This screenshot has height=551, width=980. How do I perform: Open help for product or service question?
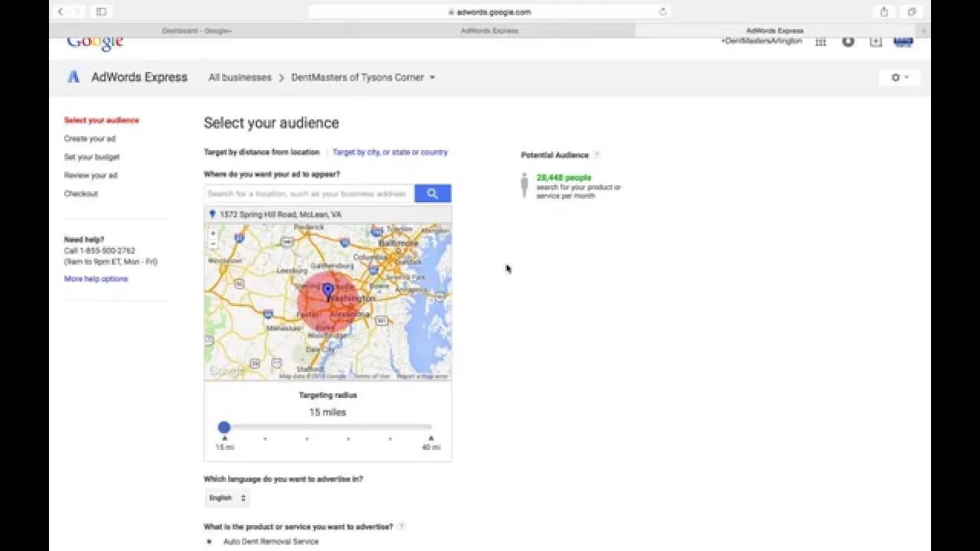(401, 527)
